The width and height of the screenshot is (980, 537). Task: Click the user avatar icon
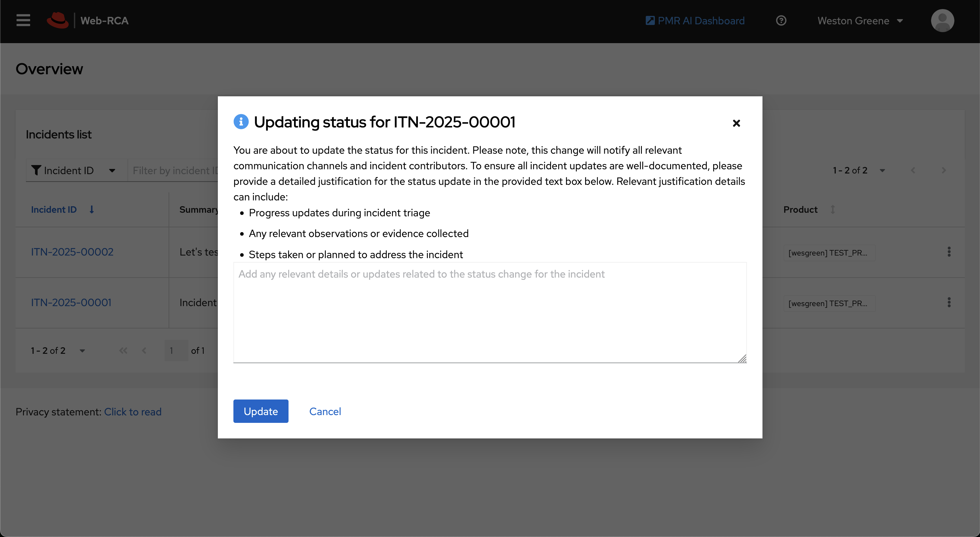click(x=942, y=20)
